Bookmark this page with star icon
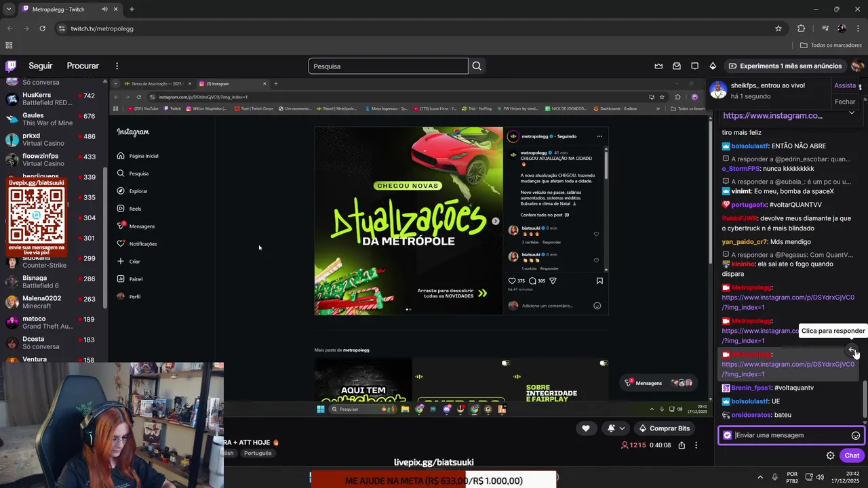The width and height of the screenshot is (868, 488). pos(778,28)
